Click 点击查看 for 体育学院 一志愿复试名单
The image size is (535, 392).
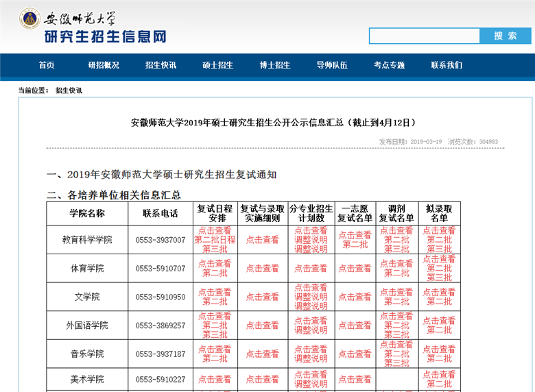tap(355, 268)
